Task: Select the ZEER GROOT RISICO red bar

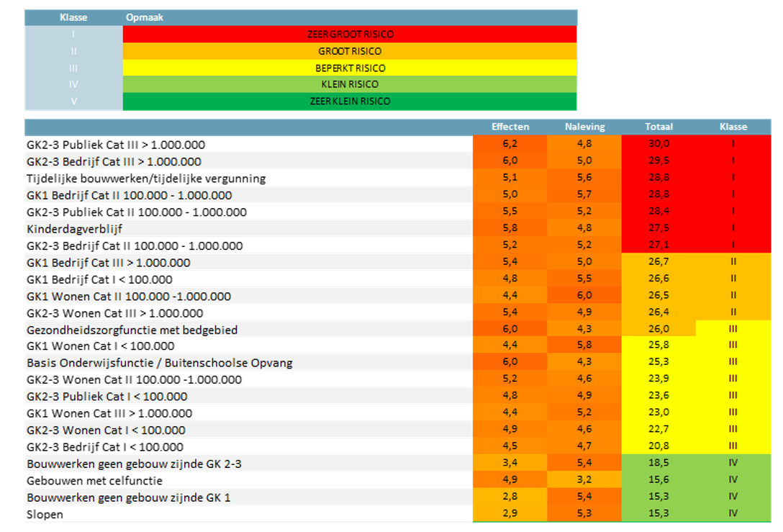Action: pyautogui.click(x=350, y=34)
